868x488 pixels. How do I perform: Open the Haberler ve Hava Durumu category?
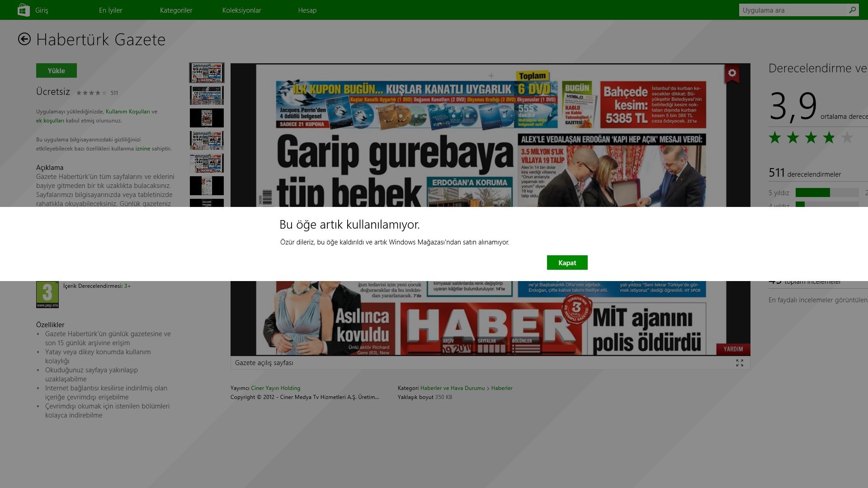point(453,388)
